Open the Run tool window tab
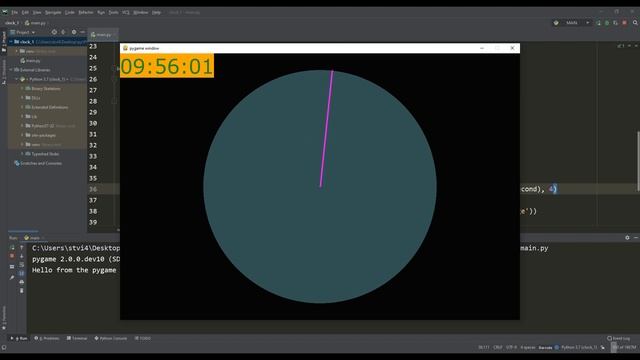 (19, 338)
